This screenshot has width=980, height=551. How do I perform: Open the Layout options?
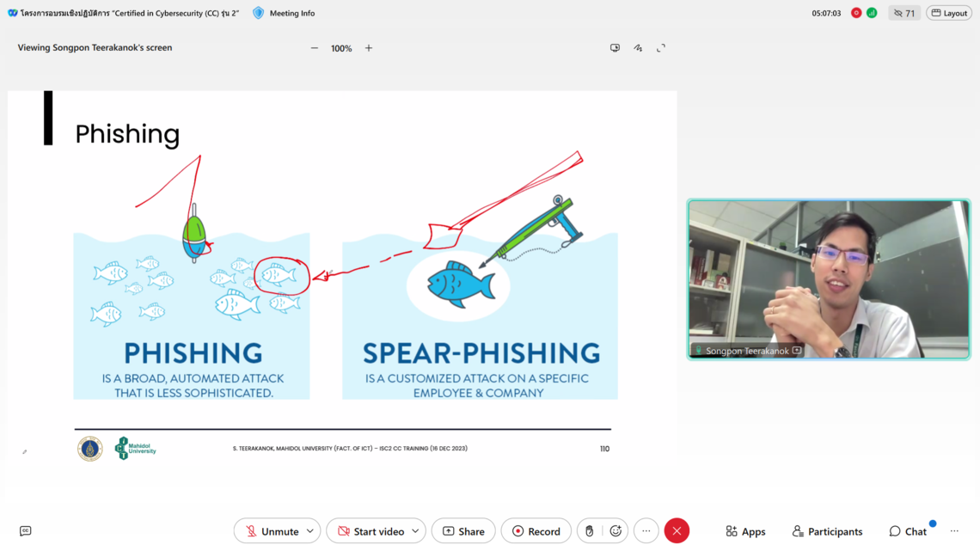949,13
